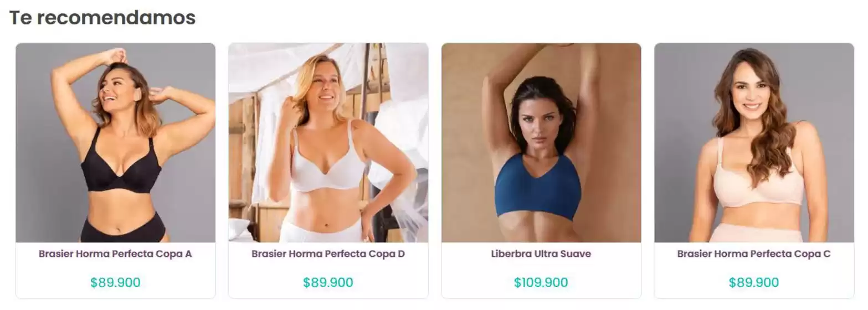Click the $89.900 price under Copa A

pyautogui.click(x=115, y=282)
